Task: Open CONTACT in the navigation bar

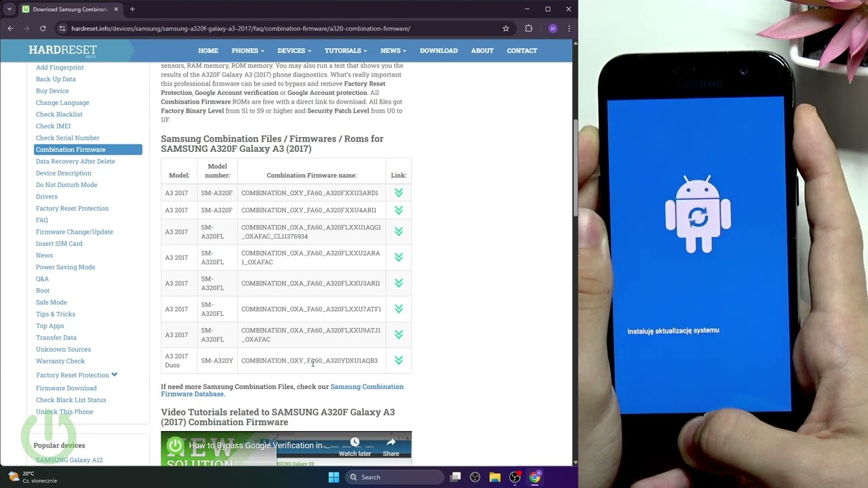Action: (522, 50)
